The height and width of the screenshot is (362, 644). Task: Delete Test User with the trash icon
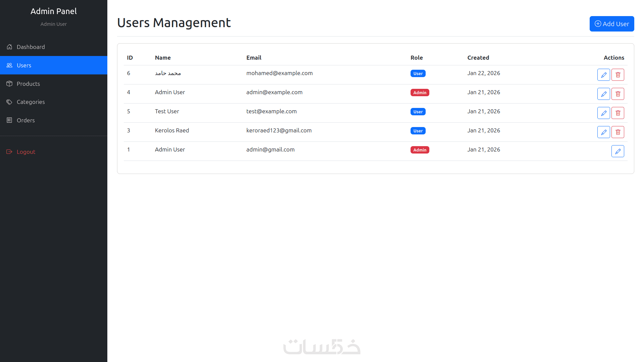pos(618,113)
